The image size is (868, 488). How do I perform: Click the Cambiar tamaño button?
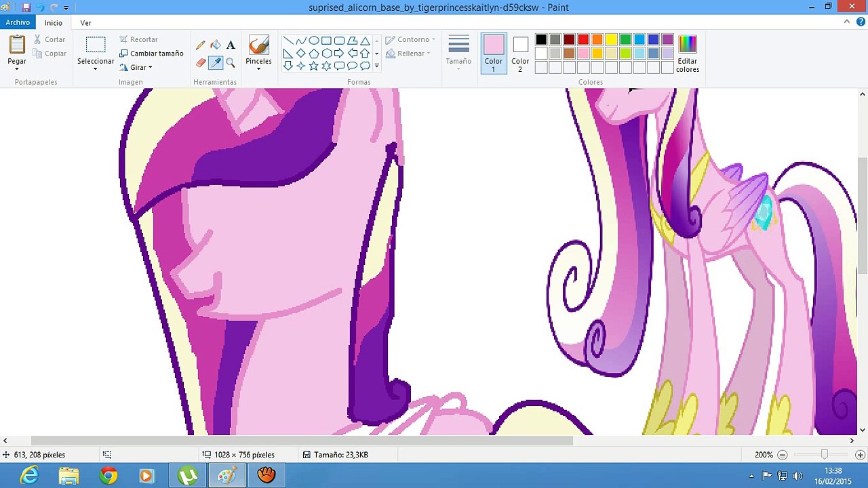[151, 54]
